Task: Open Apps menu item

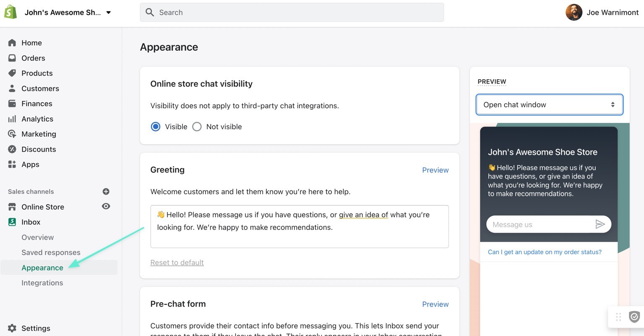Action: tap(30, 164)
